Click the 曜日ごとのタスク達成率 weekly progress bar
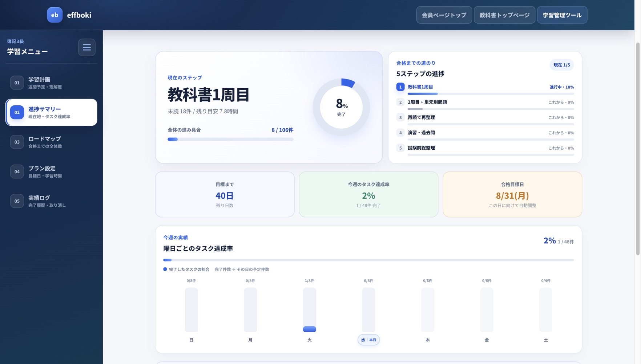This screenshot has width=641, height=364. (x=368, y=260)
